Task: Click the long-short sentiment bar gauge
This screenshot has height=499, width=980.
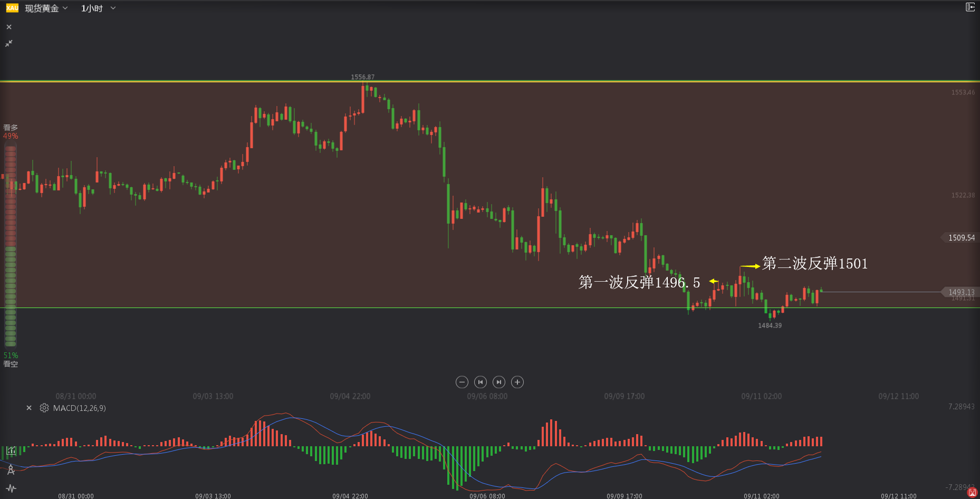Action: (x=11, y=246)
